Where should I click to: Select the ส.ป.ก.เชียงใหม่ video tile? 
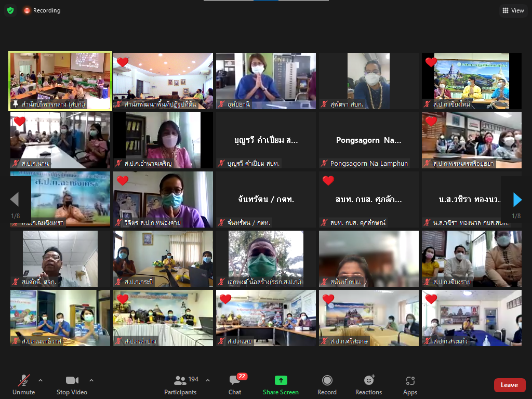tap(472, 81)
